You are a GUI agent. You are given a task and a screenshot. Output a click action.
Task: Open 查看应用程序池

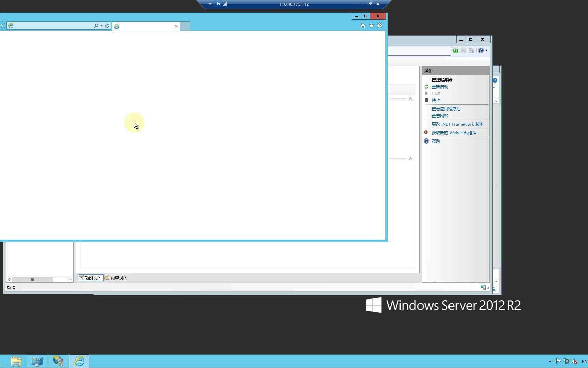[x=446, y=109]
